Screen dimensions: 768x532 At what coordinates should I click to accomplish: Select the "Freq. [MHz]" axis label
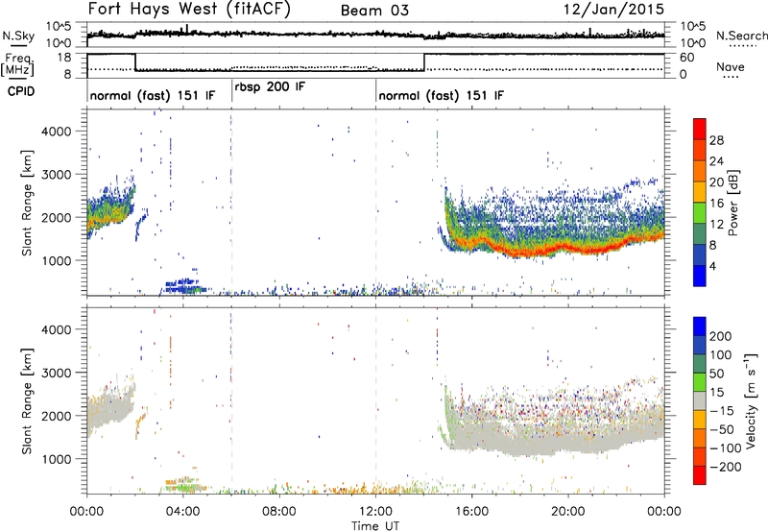tap(18, 64)
